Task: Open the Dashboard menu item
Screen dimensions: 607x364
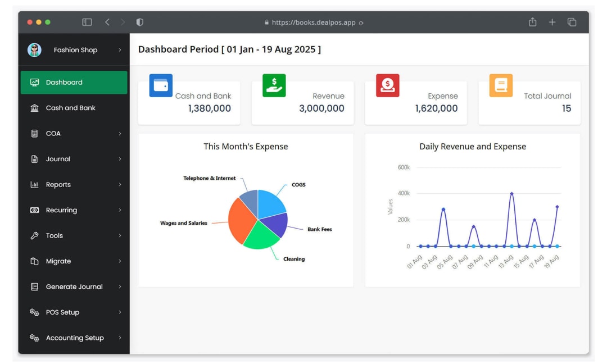Action: [x=74, y=83]
